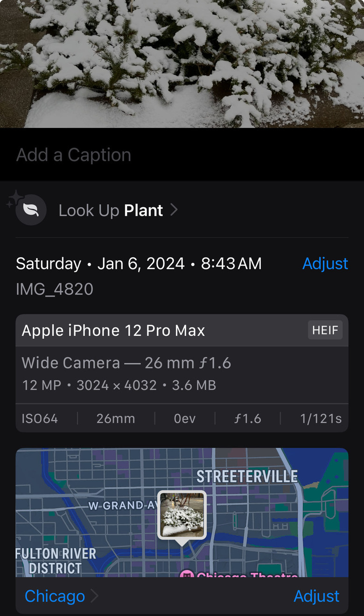364x616 pixels.
Task: Tap the snowy plant photo preview
Action: pyautogui.click(x=182, y=64)
